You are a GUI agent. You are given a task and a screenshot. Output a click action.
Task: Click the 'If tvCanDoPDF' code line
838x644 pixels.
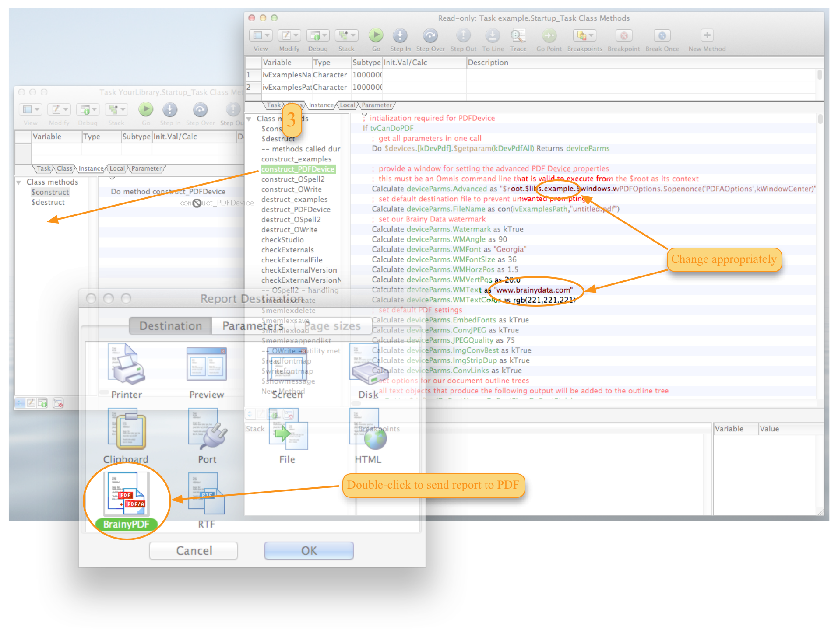(x=388, y=128)
